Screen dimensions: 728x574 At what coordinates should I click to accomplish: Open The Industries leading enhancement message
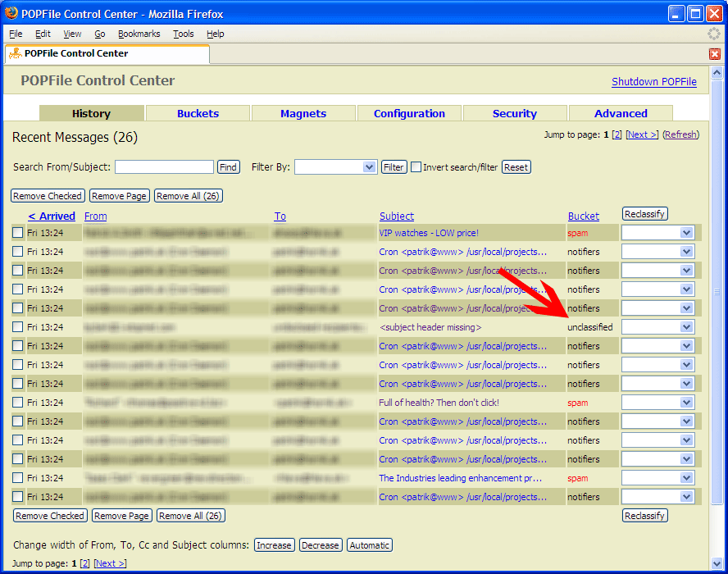click(x=461, y=478)
